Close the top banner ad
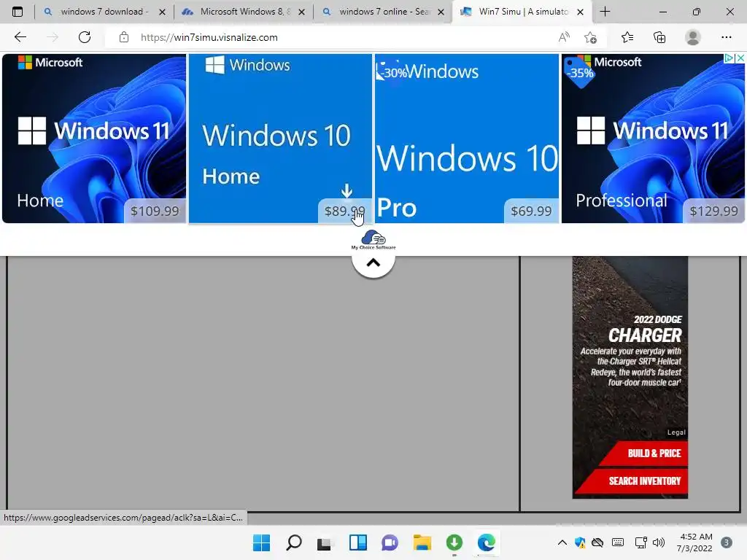Image resolution: width=747 pixels, height=560 pixels. click(x=740, y=58)
